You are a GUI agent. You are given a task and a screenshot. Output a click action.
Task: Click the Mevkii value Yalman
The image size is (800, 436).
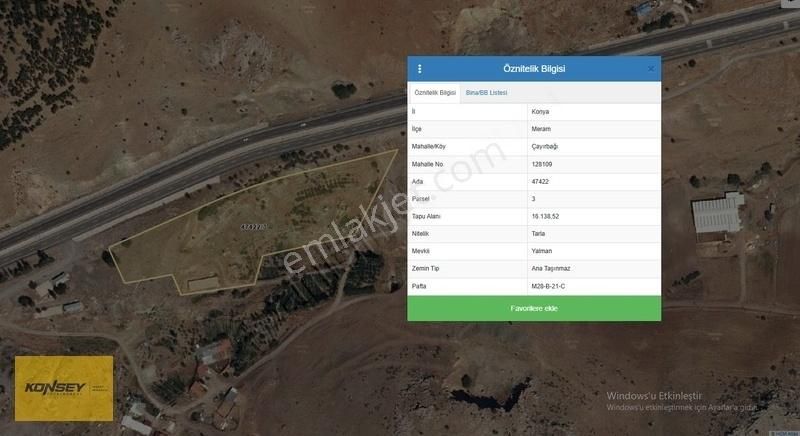point(541,251)
